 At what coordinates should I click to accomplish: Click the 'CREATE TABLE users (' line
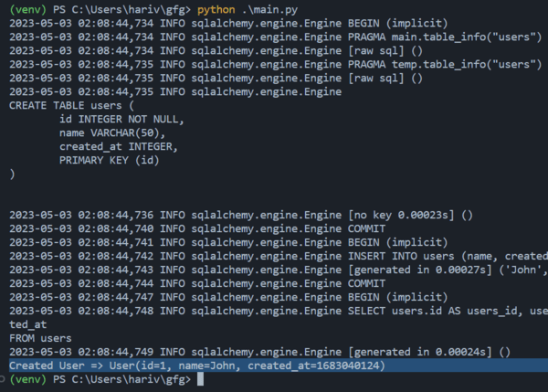pos(71,106)
